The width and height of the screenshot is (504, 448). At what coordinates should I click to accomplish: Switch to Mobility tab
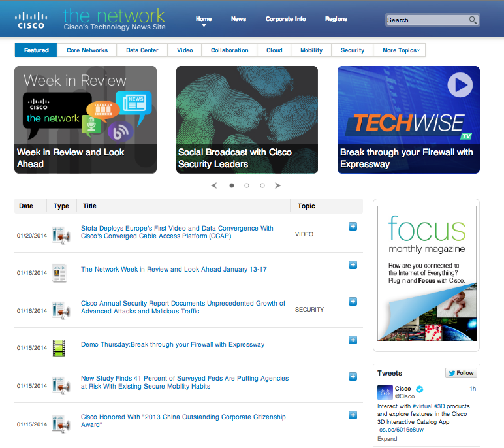pyautogui.click(x=311, y=50)
